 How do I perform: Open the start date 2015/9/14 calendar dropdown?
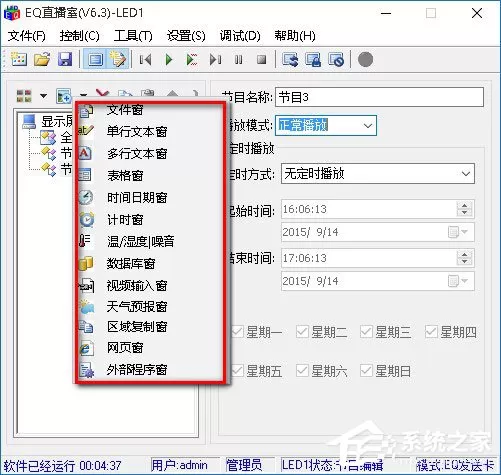point(458,232)
